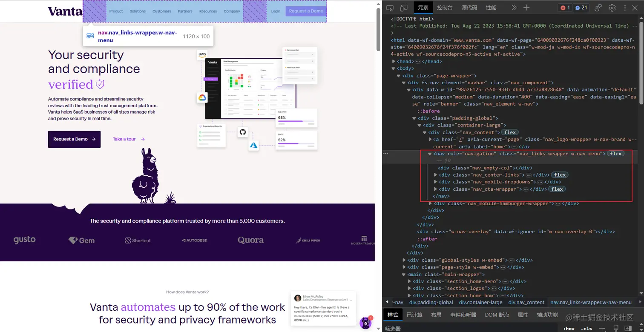This screenshot has height=332, width=644.
Task: Toggle flex badge on nav_content div
Action: pyautogui.click(x=510, y=132)
